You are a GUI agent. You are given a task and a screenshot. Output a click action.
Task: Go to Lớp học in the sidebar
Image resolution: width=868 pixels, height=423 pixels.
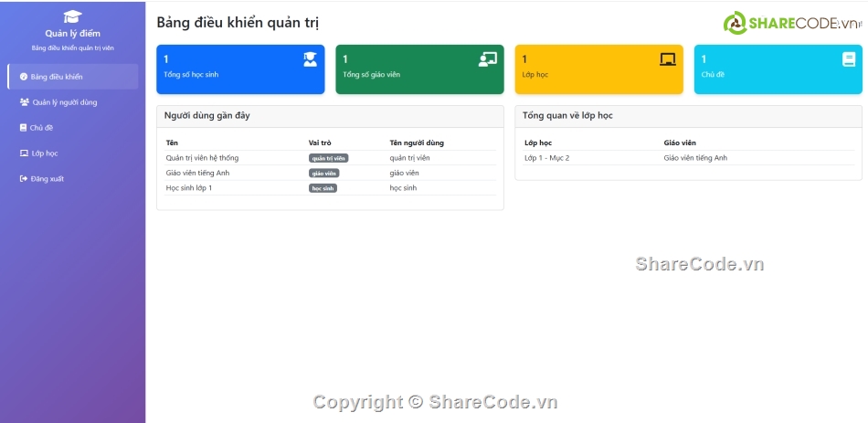point(44,153)
